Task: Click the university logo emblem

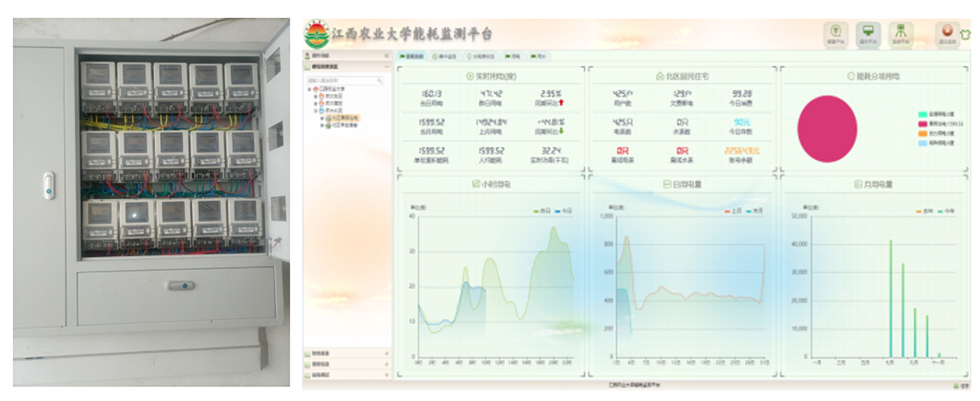Action: click(x=316, y=35)
